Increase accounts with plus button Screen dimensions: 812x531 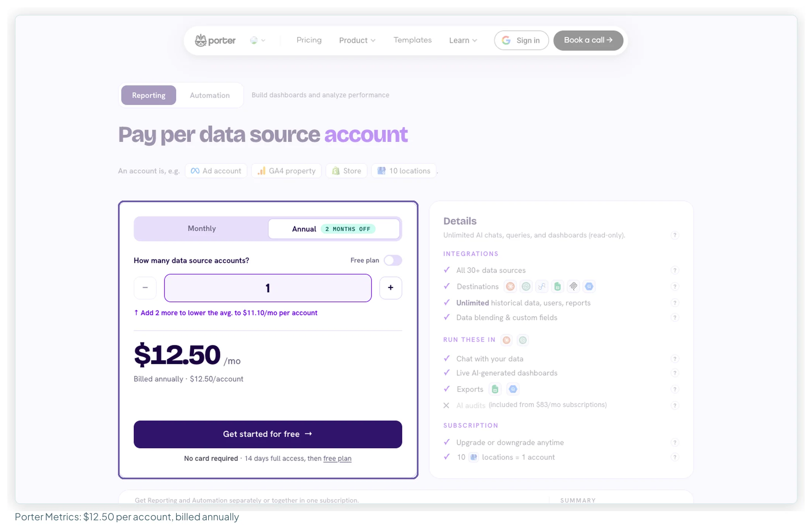(x=390, y=288)
